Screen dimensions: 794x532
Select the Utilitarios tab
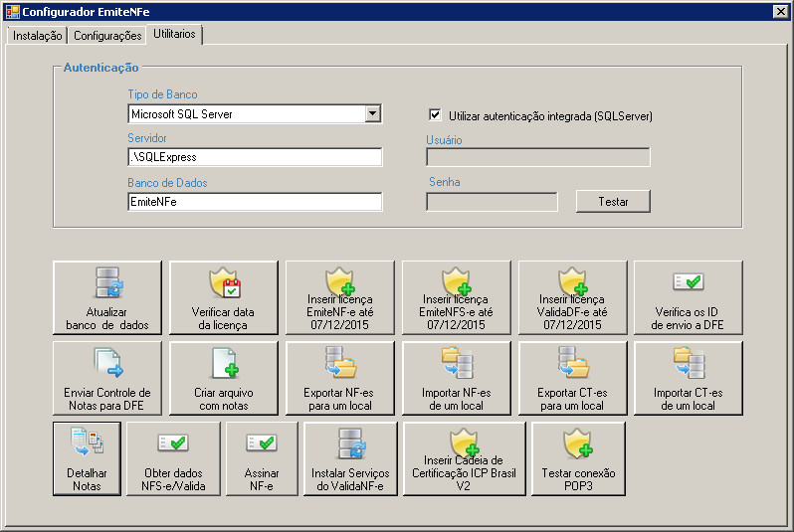pos(174,34)
